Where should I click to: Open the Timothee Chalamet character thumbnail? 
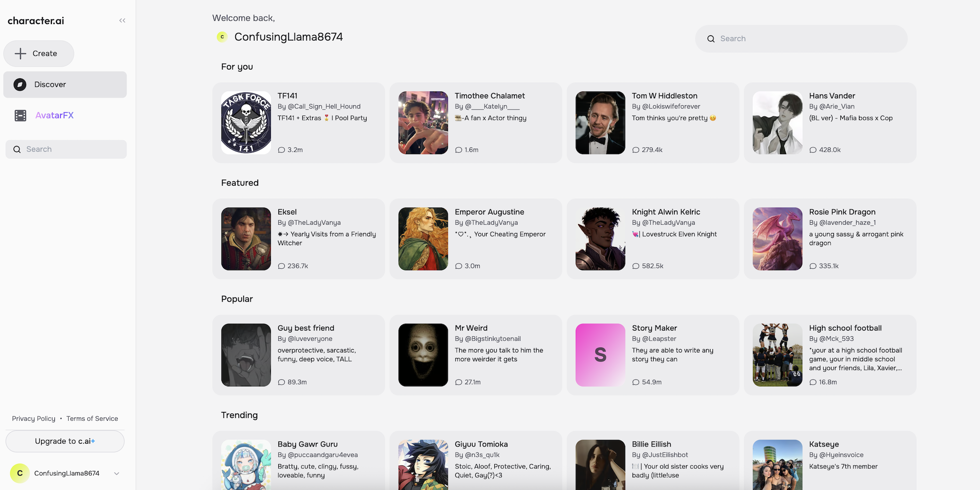tap(423, 123)
